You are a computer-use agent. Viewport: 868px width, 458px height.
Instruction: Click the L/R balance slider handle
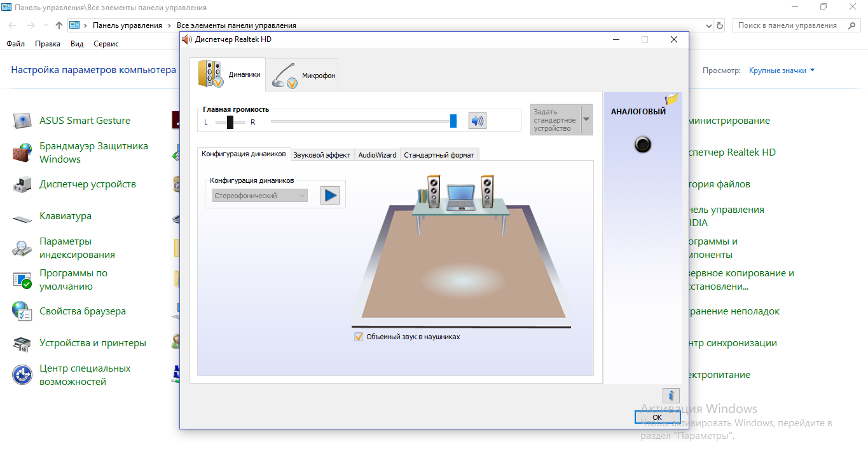(x=230, y=122)
